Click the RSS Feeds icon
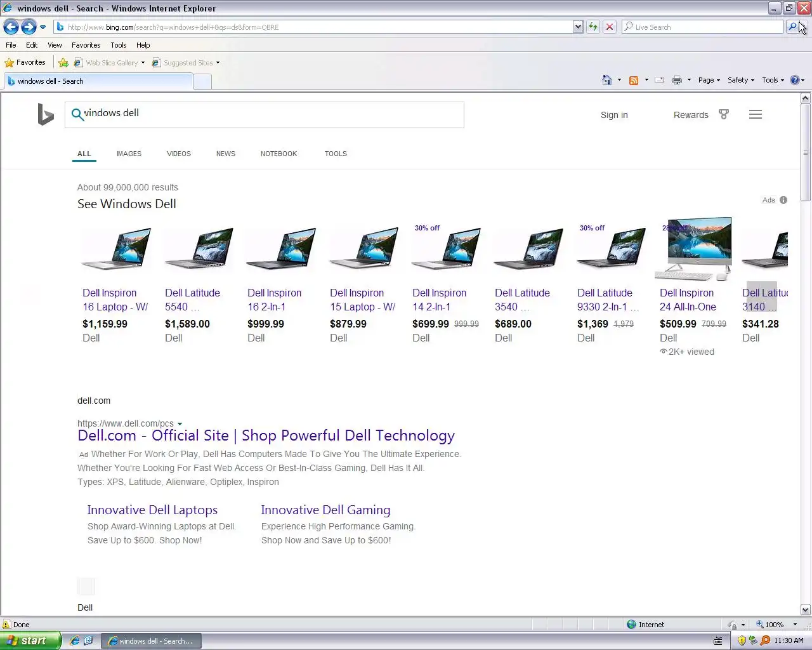The width and height of the screenshot is (812, 650). (633, 80)
